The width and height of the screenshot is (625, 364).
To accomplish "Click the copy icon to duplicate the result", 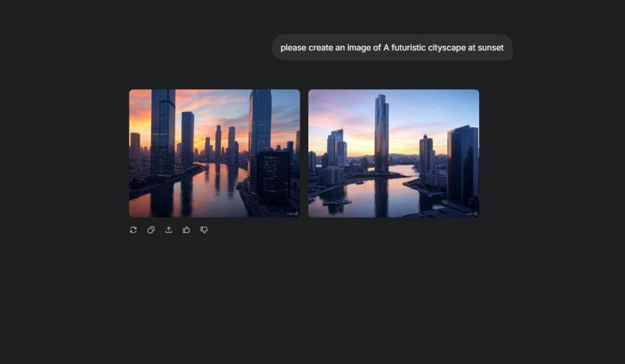I will pos(151,230).
